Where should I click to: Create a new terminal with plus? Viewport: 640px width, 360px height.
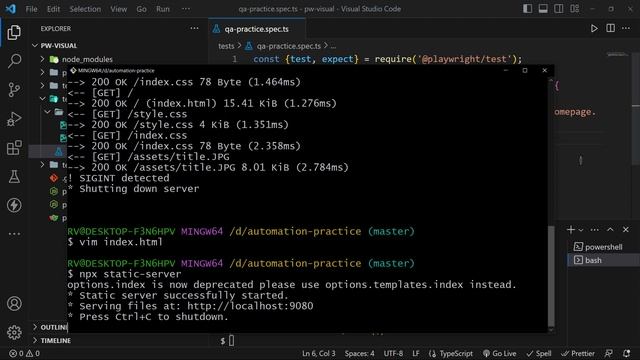571,230
